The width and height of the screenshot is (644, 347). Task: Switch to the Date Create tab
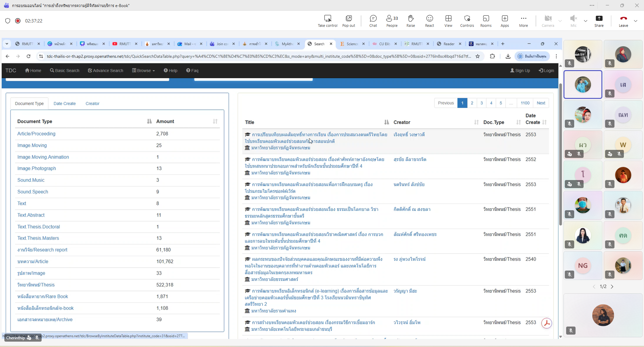tap(64, 104)
